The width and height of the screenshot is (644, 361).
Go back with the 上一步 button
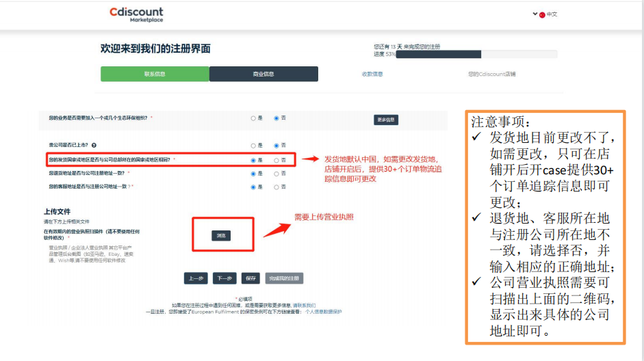(x=196, y=278)
